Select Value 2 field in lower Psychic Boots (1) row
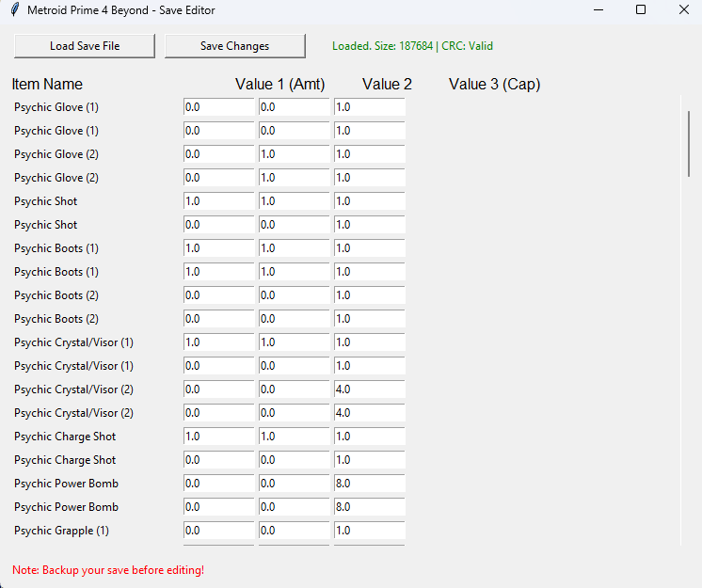Screen dimensions: 702x588 click(x=294, y=272)
